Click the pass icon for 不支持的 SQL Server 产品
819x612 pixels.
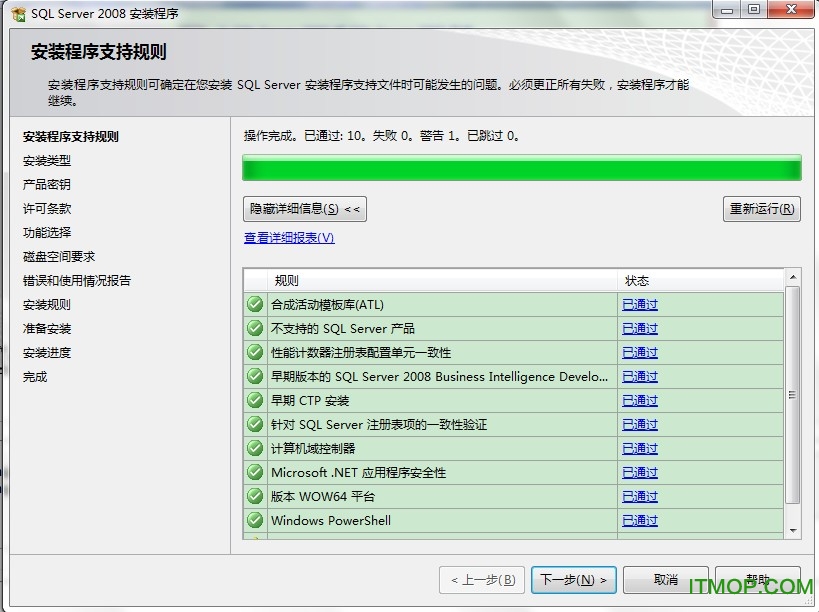(254, 328)
